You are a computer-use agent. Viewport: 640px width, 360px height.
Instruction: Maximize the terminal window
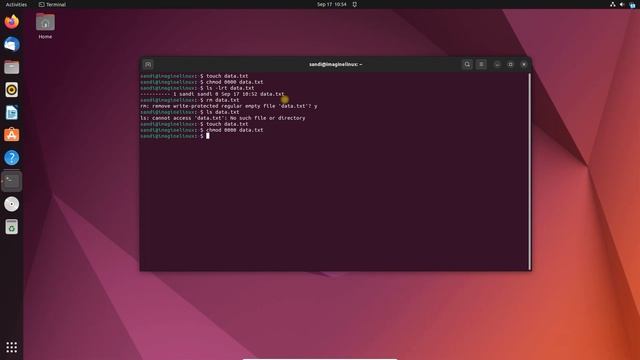(x=511, y=64)
